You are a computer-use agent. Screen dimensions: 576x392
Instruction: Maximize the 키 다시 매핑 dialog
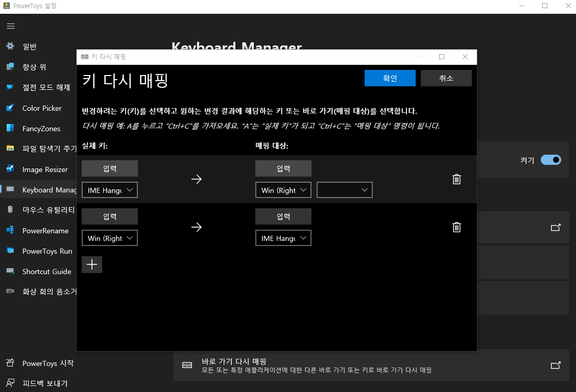(x=442, y=57)
